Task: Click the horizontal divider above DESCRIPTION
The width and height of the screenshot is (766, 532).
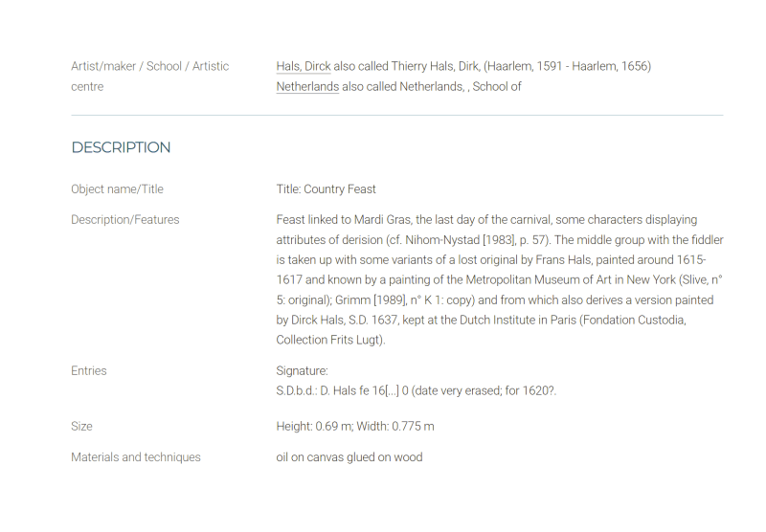Action: tap(397, 115)
